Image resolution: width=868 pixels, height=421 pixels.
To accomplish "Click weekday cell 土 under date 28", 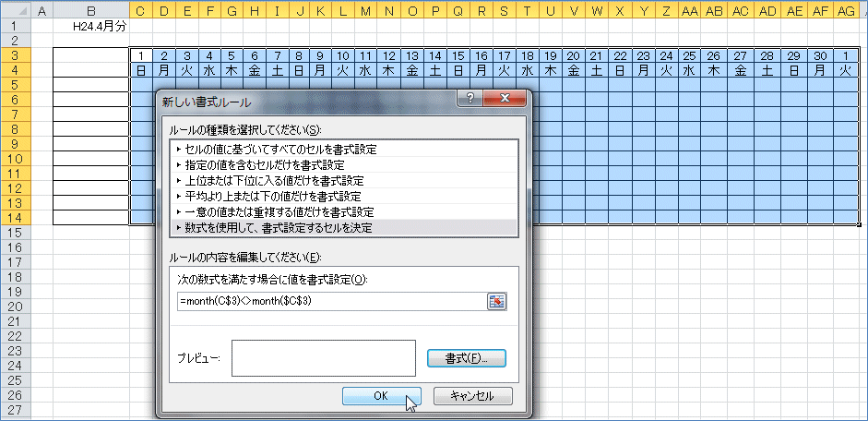I will (767, 70).
